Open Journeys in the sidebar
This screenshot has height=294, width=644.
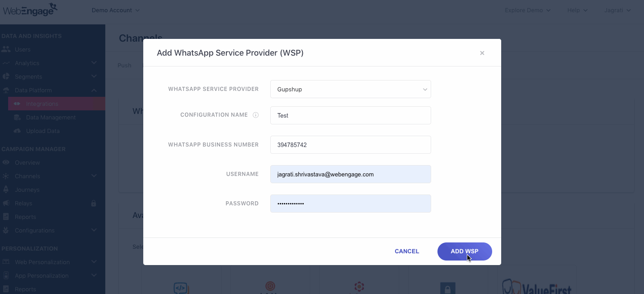[x=27, y=190]
